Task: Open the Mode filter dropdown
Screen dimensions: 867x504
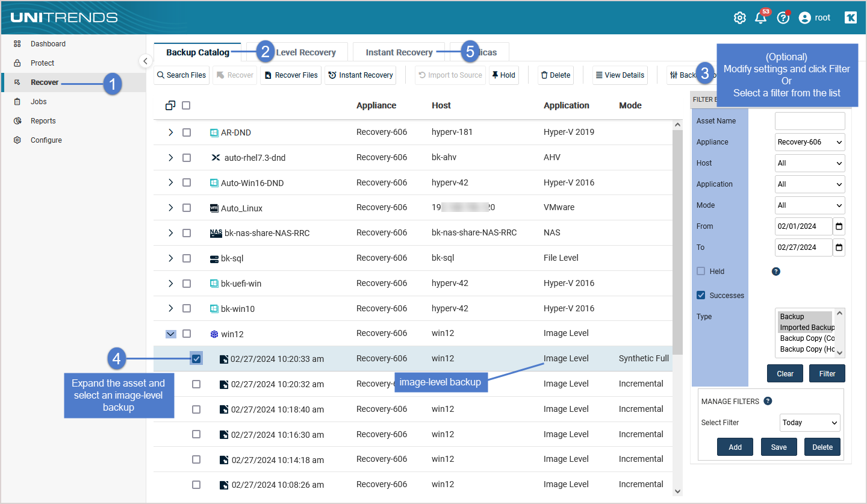Action: (x=810, y=205)
